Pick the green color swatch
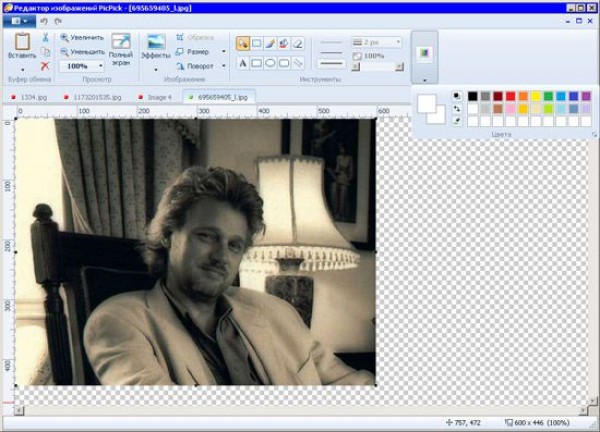The height and width of the screenshot is (432, 600). point(548,96)
